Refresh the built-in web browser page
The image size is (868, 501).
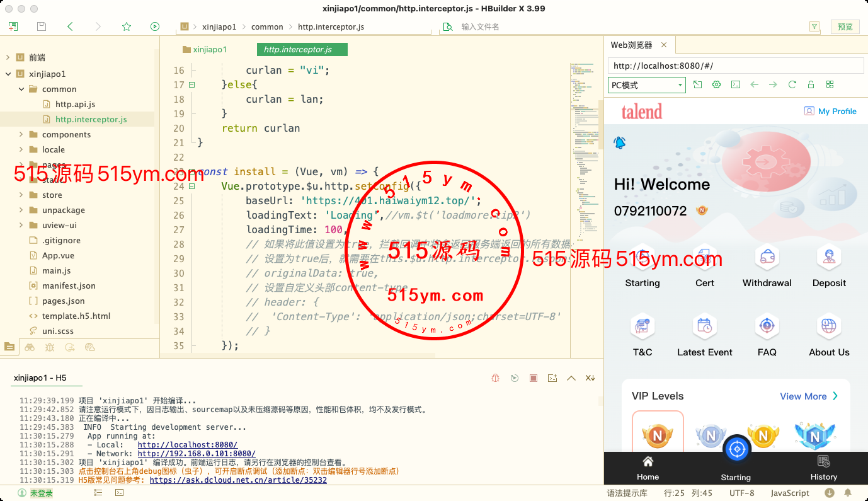coord(792,84)
